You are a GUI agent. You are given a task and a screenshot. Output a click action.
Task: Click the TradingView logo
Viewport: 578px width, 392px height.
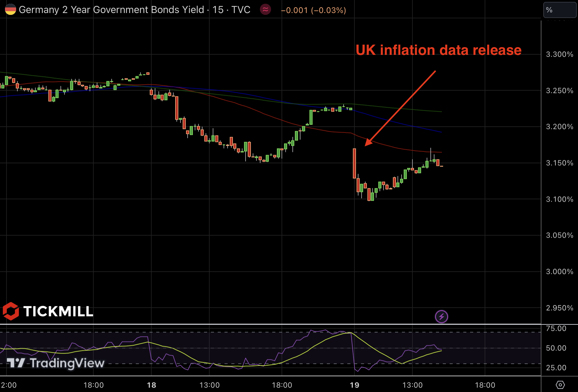coord(56,363)
